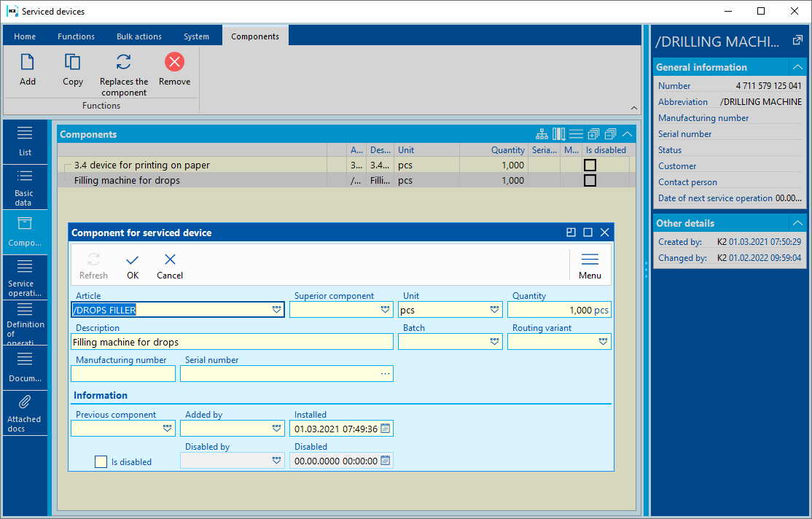This screenshot has height=519, width=812.
Task: Click the Description input field
Action: click(232, 342)
